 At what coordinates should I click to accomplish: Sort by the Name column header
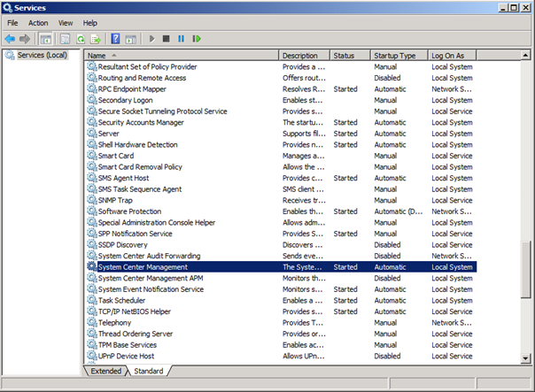click(182, 55)
